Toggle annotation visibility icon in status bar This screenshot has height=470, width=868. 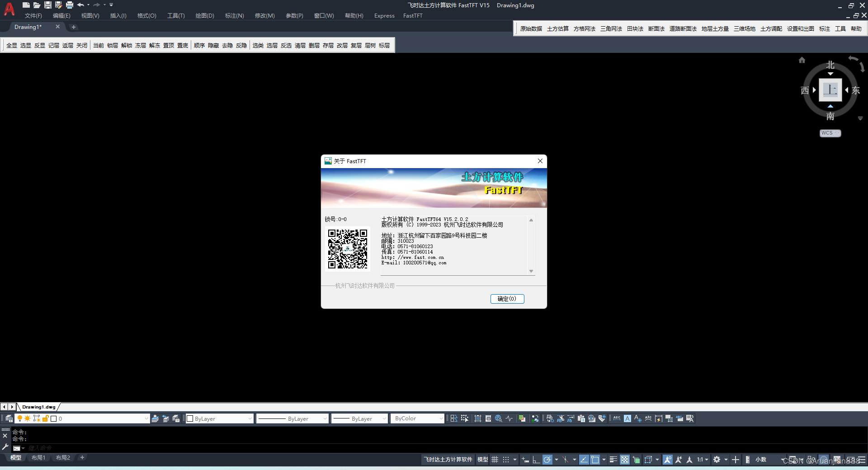667,460
